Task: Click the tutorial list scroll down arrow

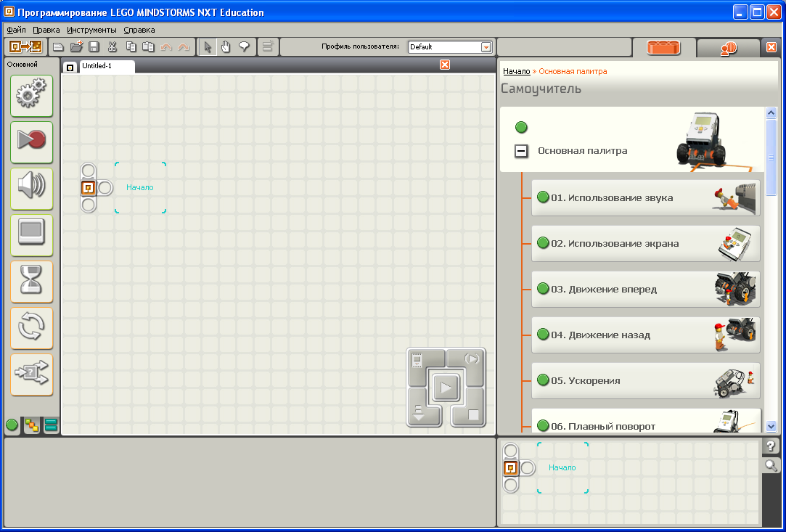Action: pyautogui.click(x=771, y=427)
